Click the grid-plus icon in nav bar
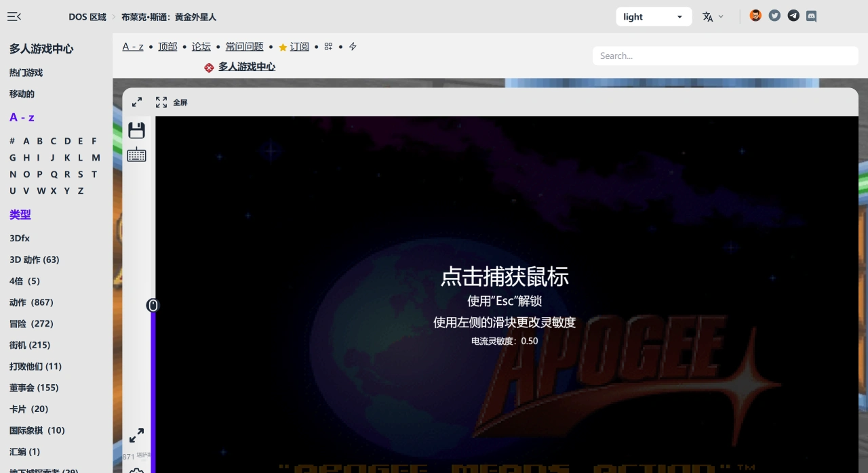The height and width of the screenshot is (473, 868). (328, 47)
